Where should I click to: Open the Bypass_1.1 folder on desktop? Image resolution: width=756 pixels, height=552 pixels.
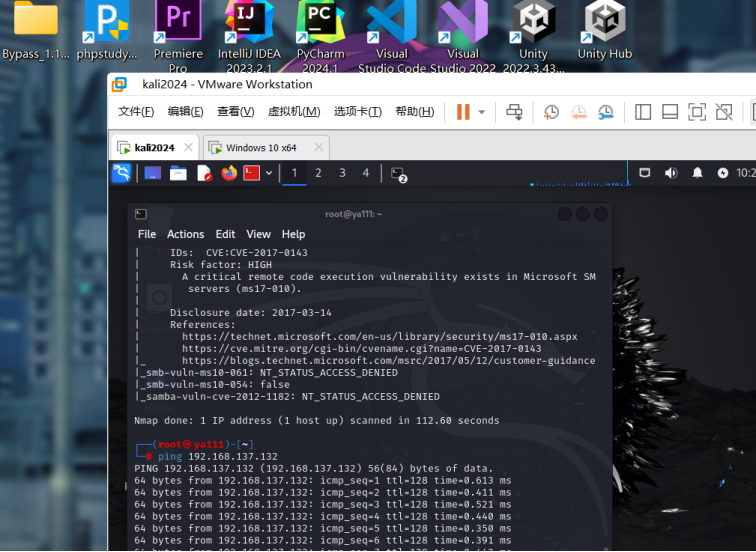point(36,30)
